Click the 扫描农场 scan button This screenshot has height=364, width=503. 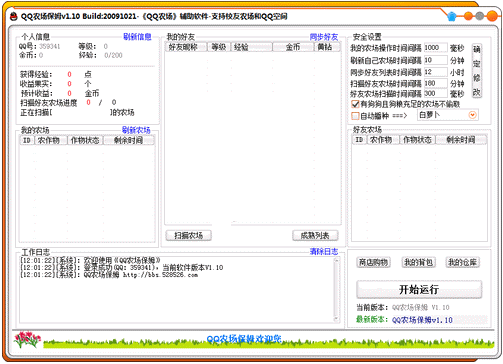click(189, 236)
